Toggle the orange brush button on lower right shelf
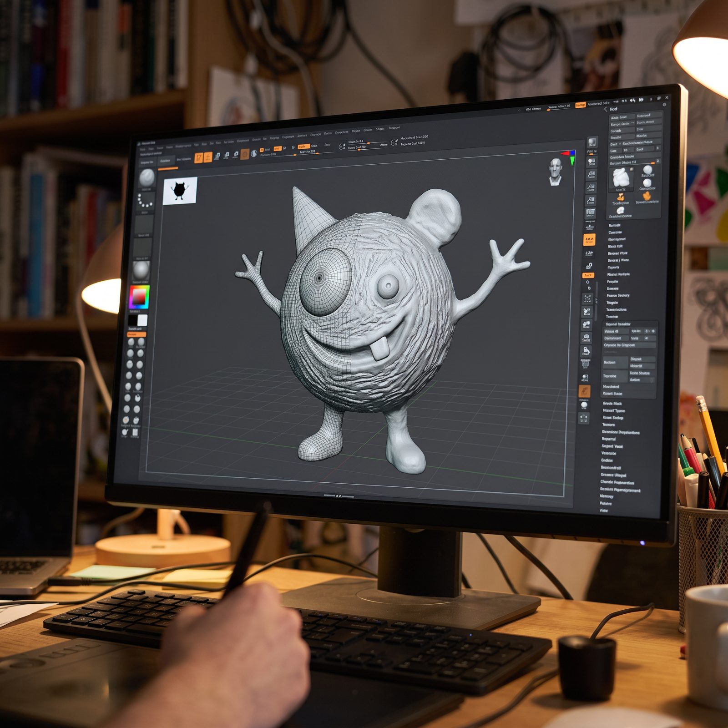 [584, 391]
